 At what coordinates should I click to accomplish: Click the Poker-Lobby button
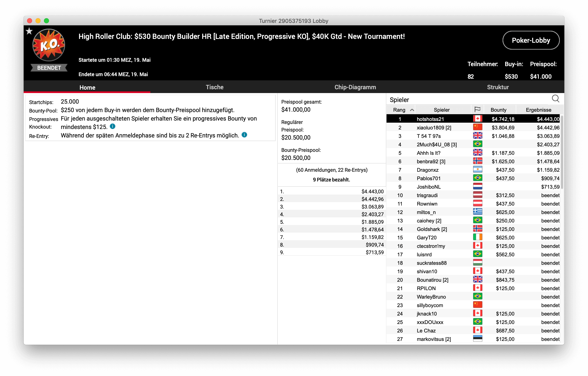(531, 40)
